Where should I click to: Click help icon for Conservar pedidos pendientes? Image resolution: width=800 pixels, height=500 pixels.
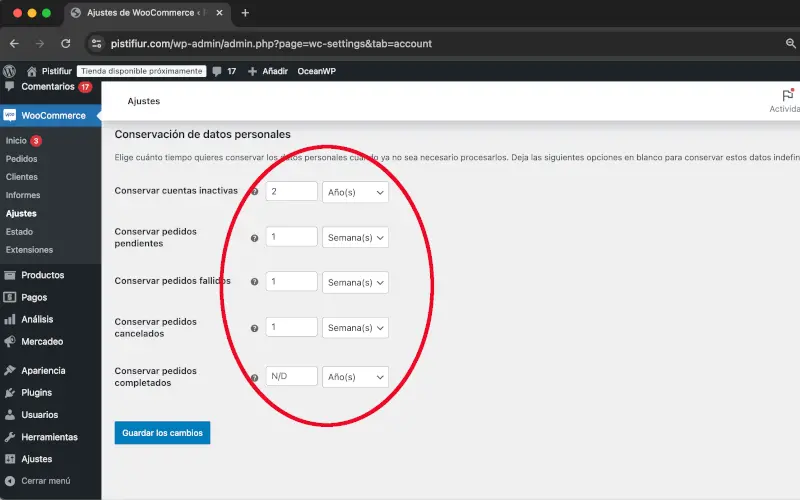254,238
